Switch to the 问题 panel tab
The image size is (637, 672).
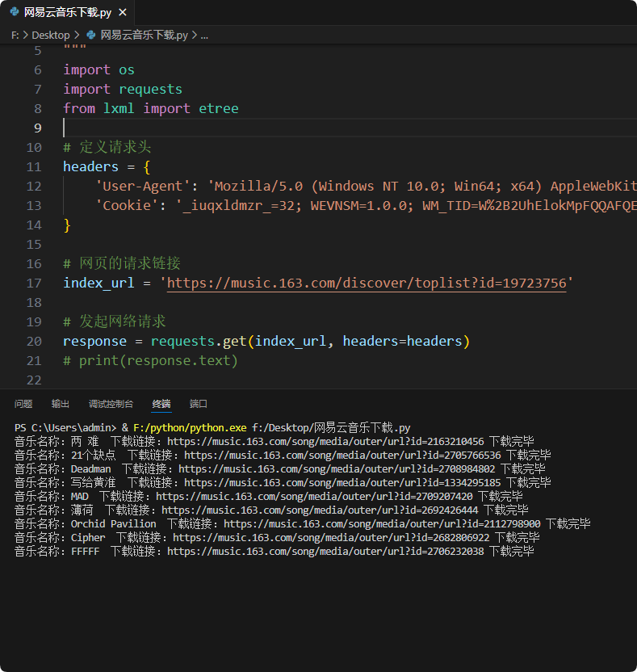[23, 404]
